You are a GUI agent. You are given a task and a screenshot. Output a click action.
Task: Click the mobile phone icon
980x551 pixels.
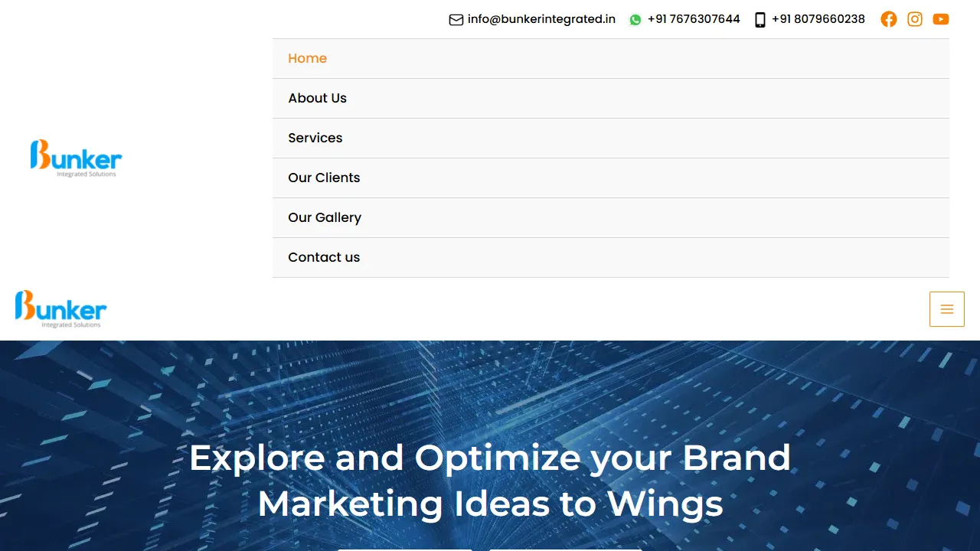(759, 20)
